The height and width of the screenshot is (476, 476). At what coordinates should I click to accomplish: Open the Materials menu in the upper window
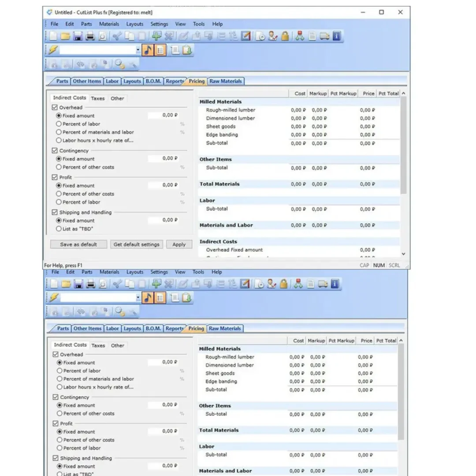pyautogui.click(x=109, y=24)
